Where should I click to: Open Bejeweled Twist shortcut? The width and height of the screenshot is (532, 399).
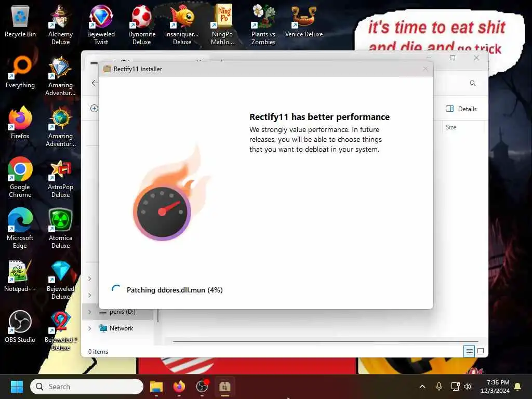101,24
